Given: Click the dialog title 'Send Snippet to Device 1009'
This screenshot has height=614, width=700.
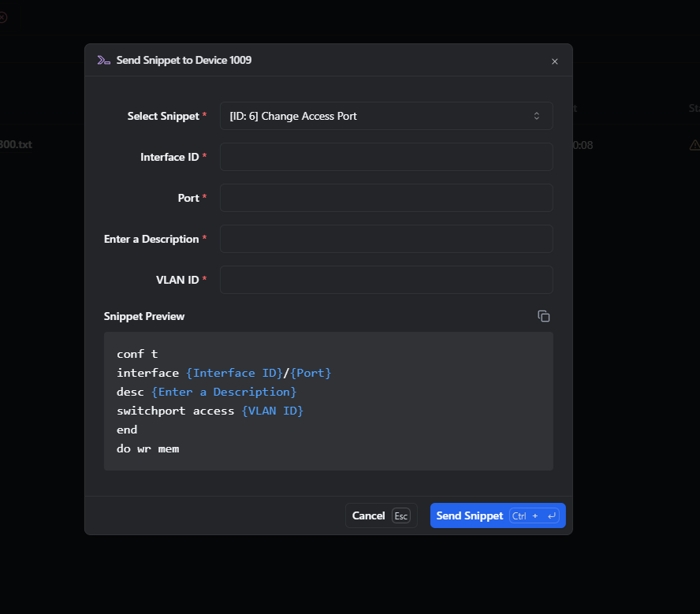Looking at the screenshot, I should pyautogui.click(x=184, y=60).
